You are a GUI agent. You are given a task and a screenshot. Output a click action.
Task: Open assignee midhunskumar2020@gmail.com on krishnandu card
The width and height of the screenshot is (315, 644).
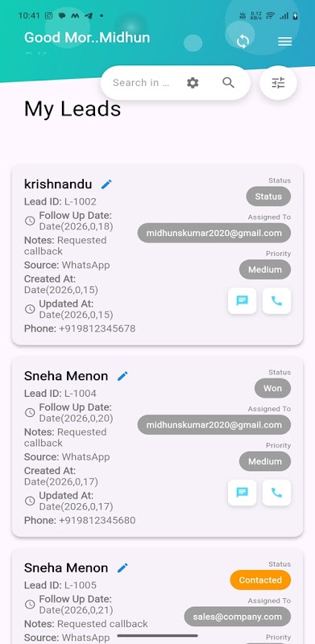tap(214, 233)
